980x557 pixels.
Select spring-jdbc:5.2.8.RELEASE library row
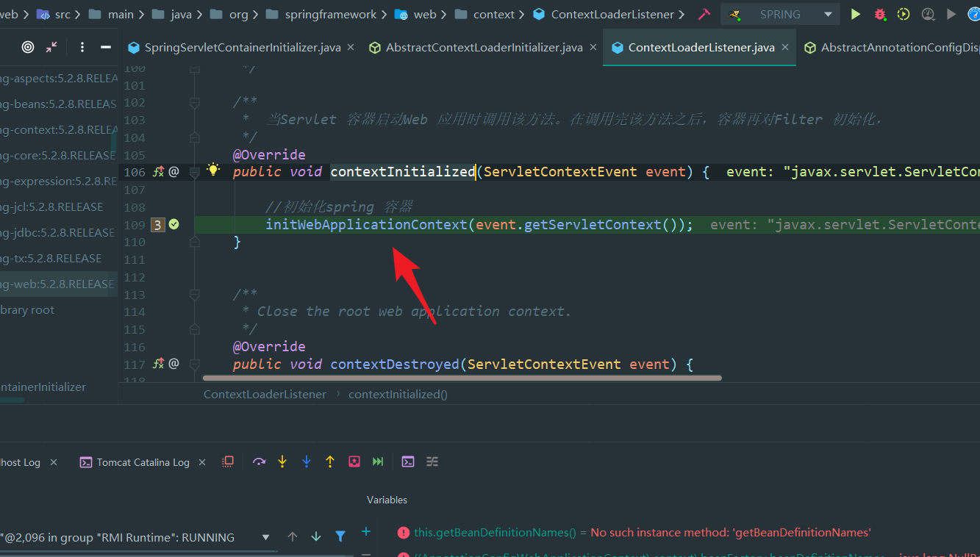59,232
